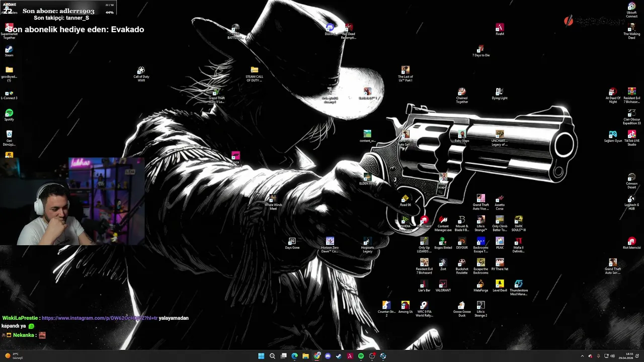Open The Walking Dead desktop shortcut

coord(631,31)
